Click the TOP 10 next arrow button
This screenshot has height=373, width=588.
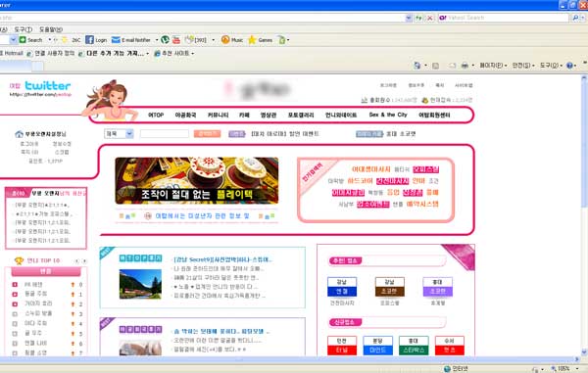click(84, 261)
